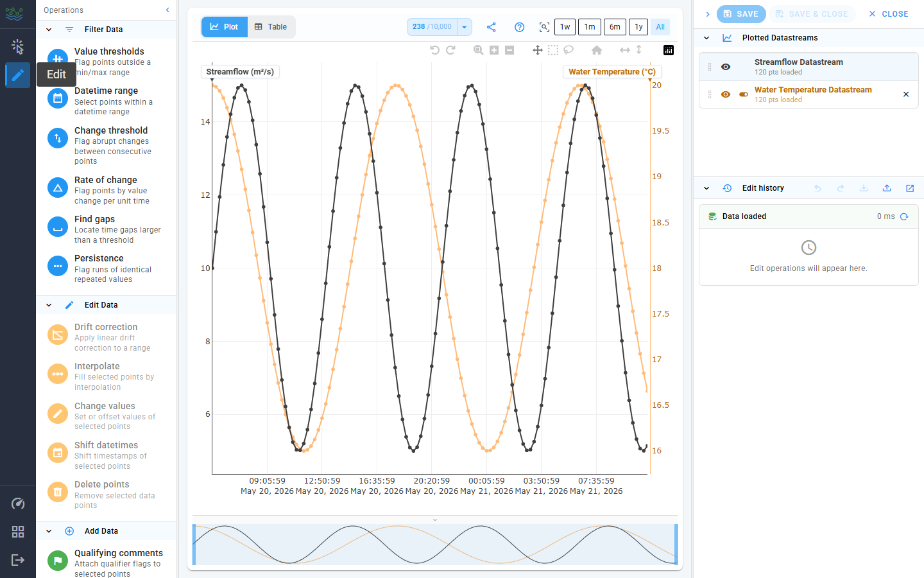Open Edit history in new window icon
Image resolution: width=924 pixels, height=578 pixels.
(x=910, y=188)
